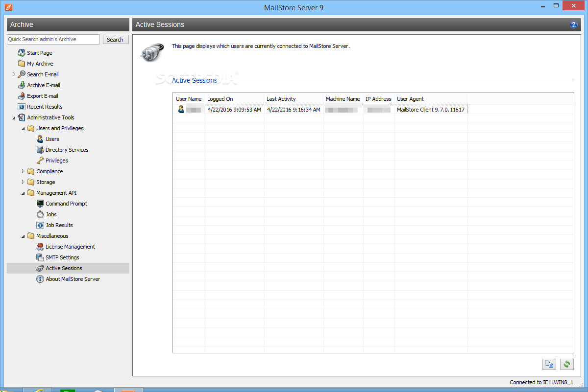Minimize the MailStore Server window
This screenshot has width=588, height=392.
(x=544, y=7)
